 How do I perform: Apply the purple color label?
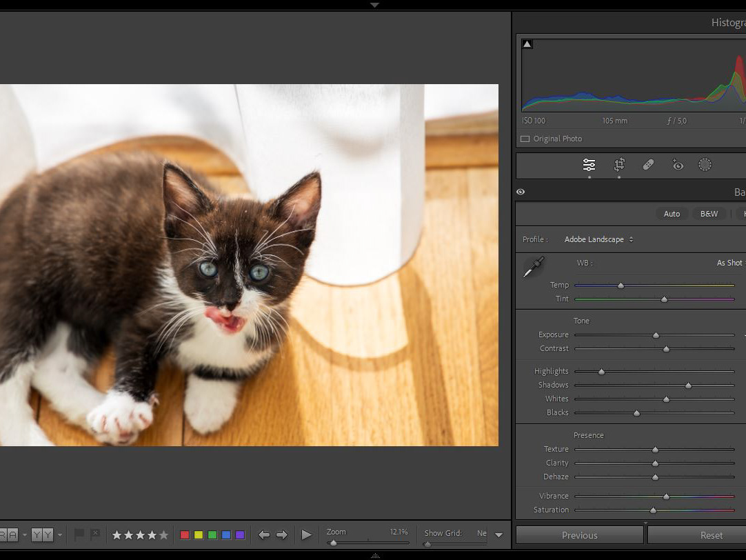(x=240, y=535)
